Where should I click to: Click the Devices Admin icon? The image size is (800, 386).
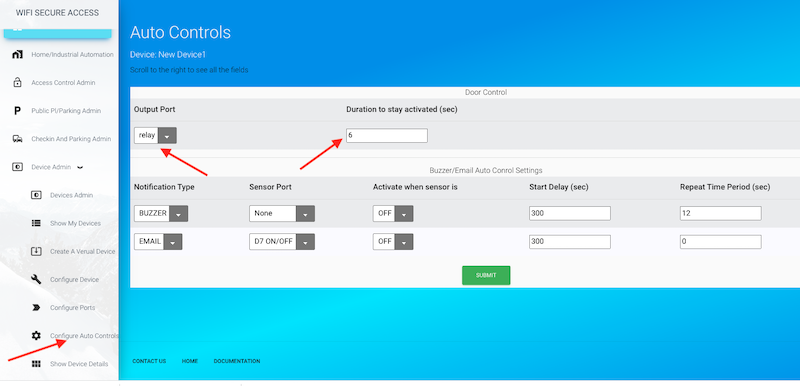point(36,195)
